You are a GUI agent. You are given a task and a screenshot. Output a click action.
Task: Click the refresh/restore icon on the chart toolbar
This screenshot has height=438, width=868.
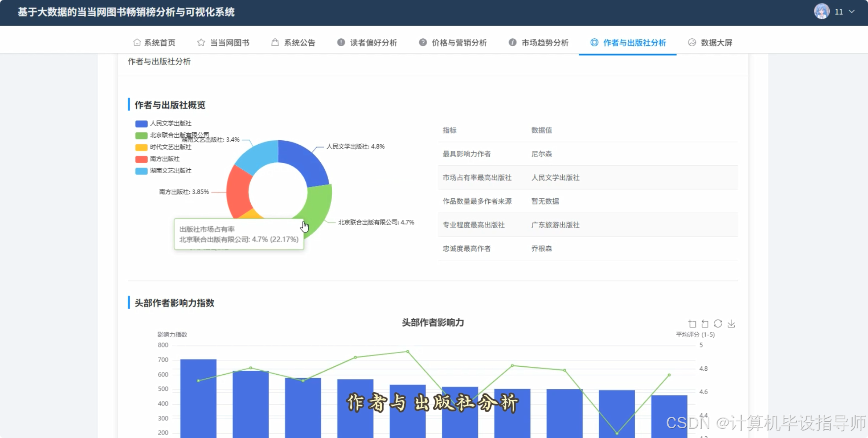pos(718,323)
